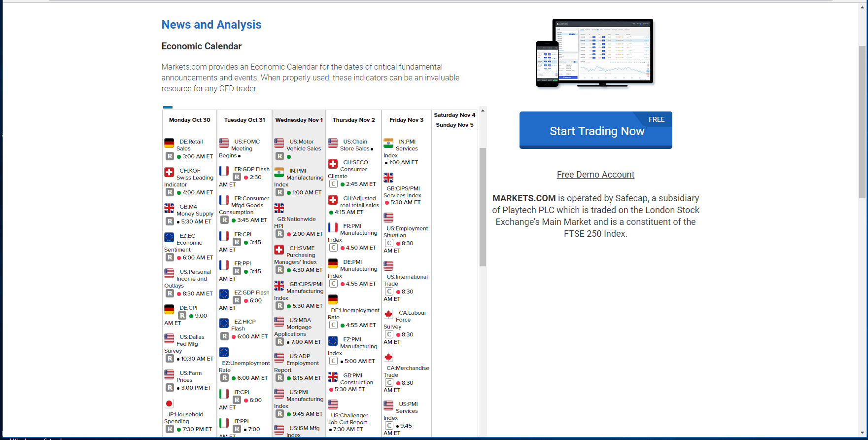
Task: Click the EU flag beside EZ:EC Economic Sentiment
Action: tap(169, 237)
